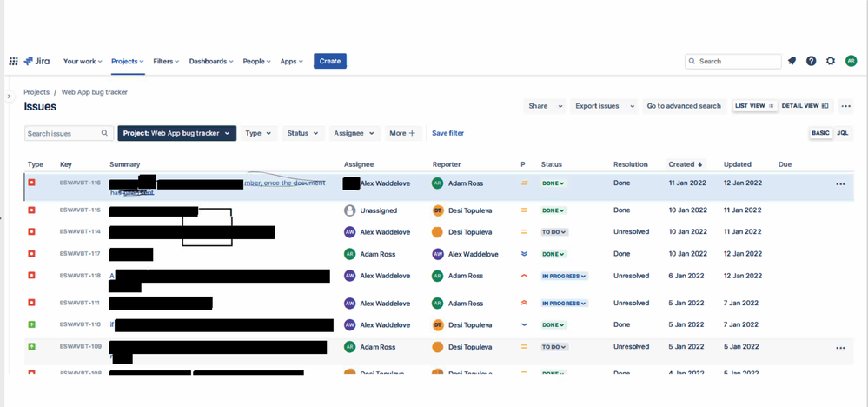The width and height of the screenshot is (868, 407).
Task: Open row actions ellipsis for ESWAVBT-109
Action: pos(840,348)
